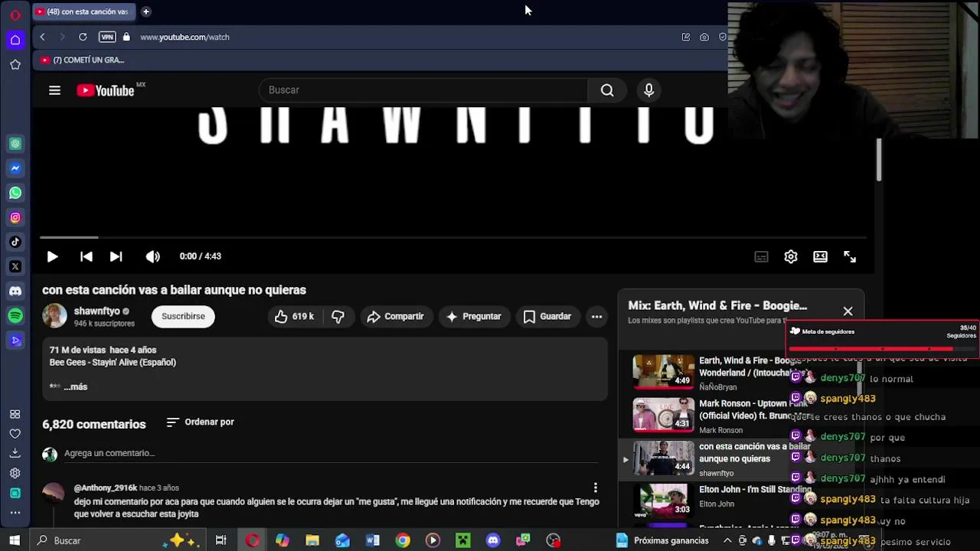The height and width of the screenshot is (551, 980).
Task: Focus the YouTube Buscar search box
Action: pos(423,90)
